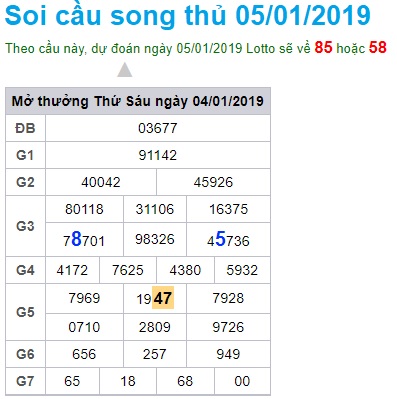The width and height of the screenshot is (397, 399).
Task: Select the G2 number 40042
Action: (x=101, y=182)
